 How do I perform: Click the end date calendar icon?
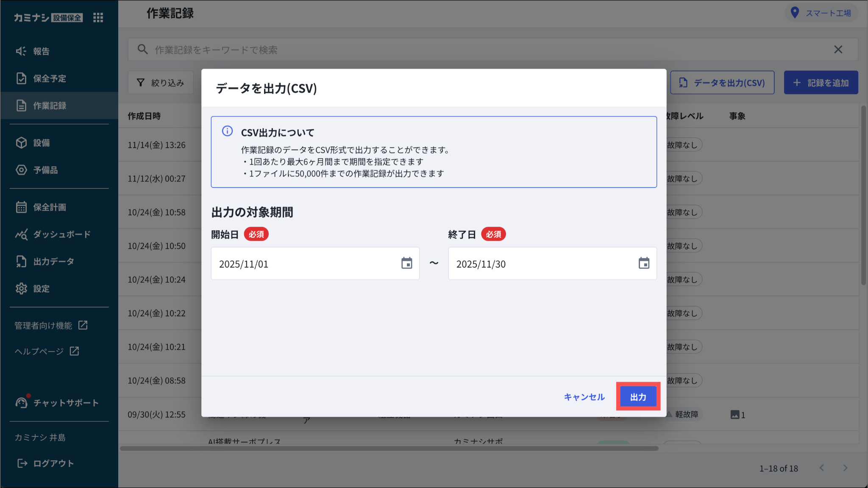tap(644, 263)
